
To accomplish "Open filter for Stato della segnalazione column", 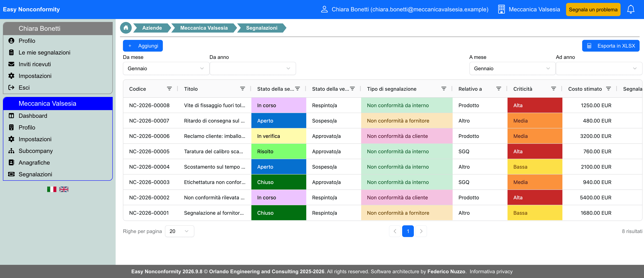I will click(297, 89).
